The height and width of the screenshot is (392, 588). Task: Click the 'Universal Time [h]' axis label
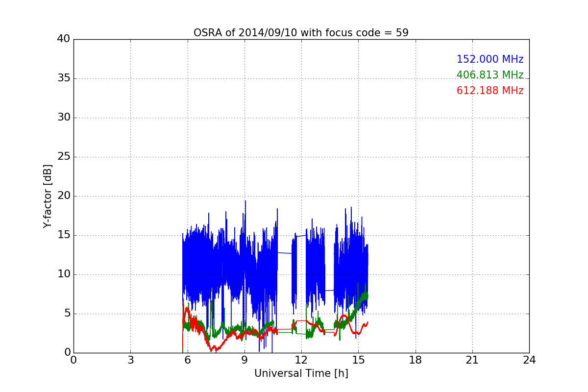coord(301,373)
